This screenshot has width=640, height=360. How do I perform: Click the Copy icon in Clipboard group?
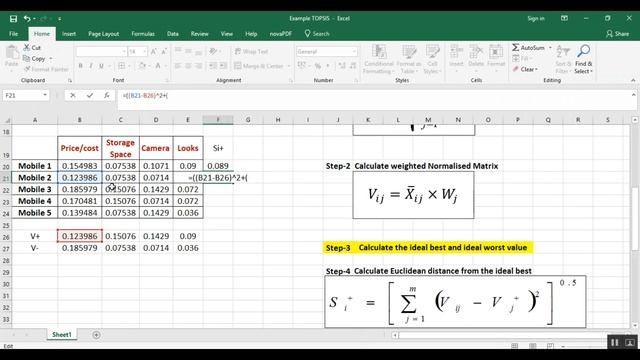point(27,59)
